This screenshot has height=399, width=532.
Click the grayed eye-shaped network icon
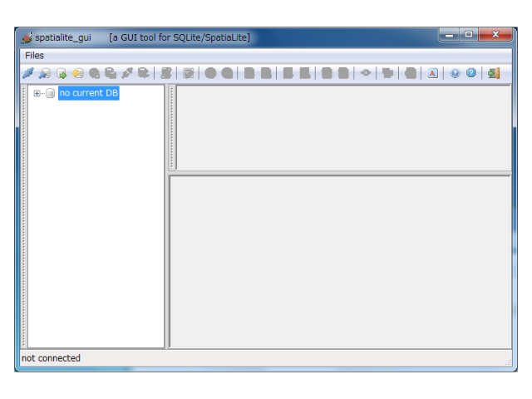point(366,72)
